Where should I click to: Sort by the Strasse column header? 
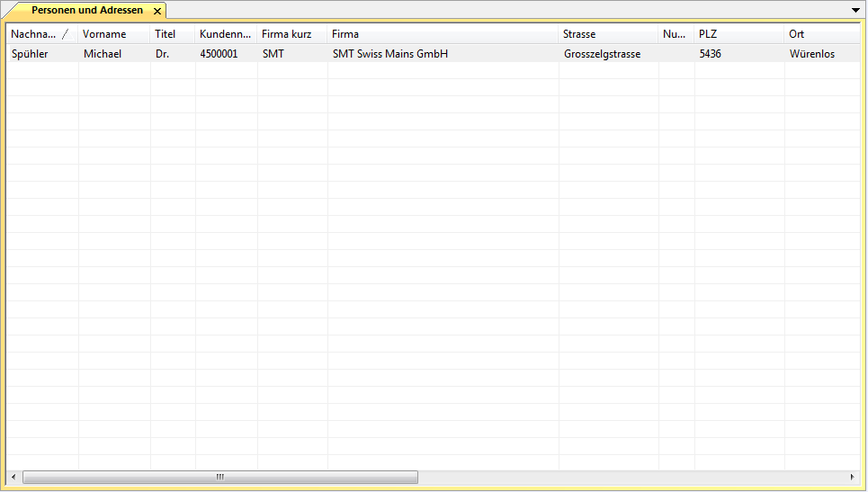[x=608, y=34]
